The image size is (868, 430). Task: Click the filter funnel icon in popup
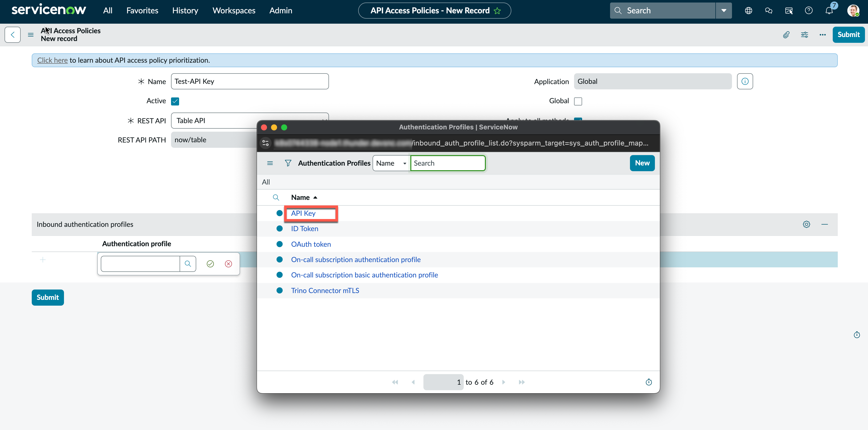(288, 163)
